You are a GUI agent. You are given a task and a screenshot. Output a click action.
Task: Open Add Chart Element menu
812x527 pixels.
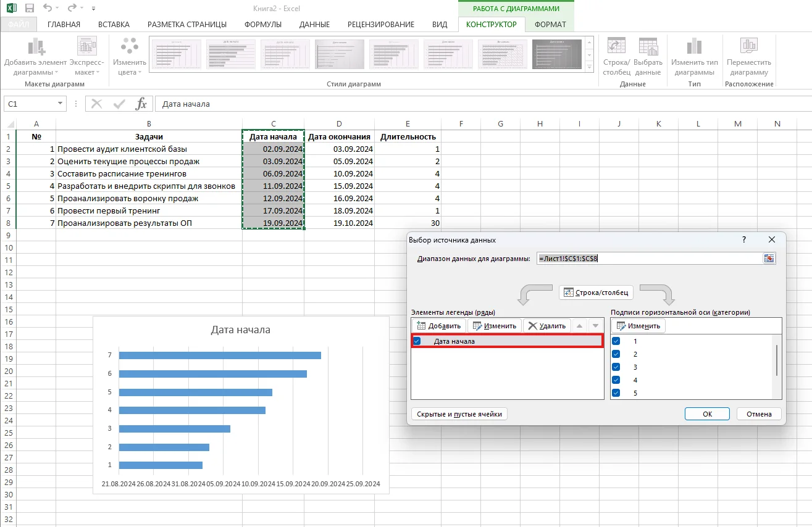[x=36, y=56]
